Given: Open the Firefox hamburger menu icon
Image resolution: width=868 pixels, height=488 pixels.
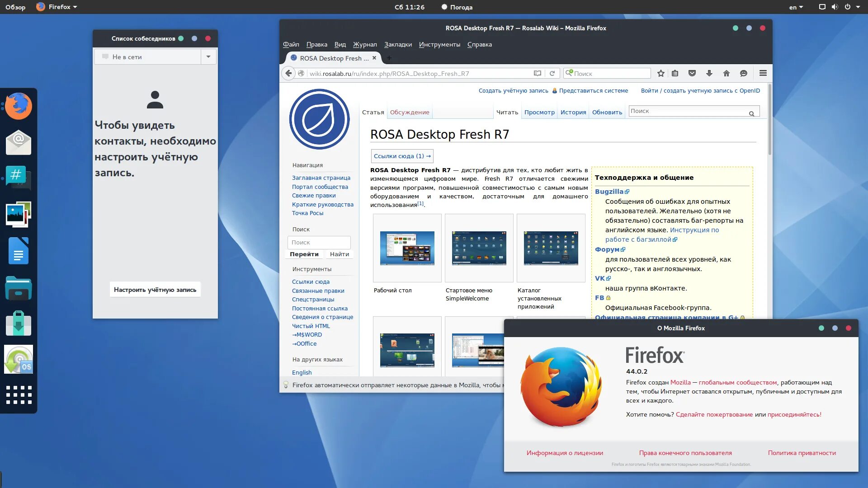Looking at the screenshot, I should [763, 73].
